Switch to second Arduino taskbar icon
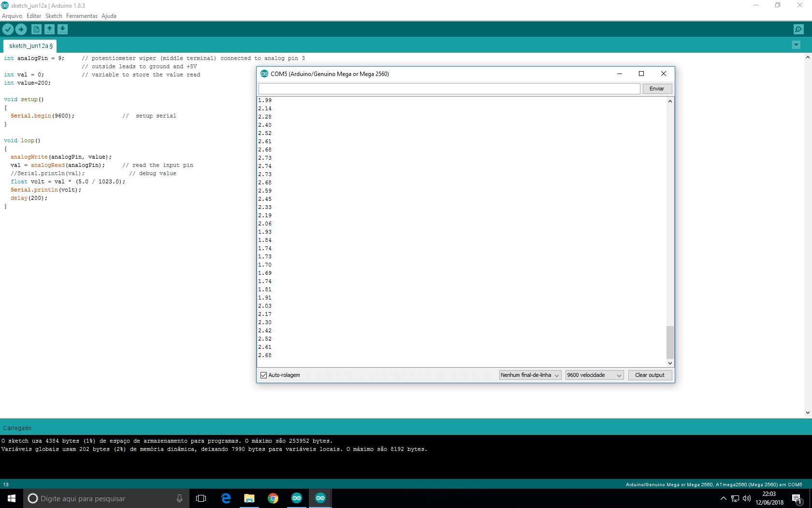Viewport: 812px width, 508px height. pos(320,498)
